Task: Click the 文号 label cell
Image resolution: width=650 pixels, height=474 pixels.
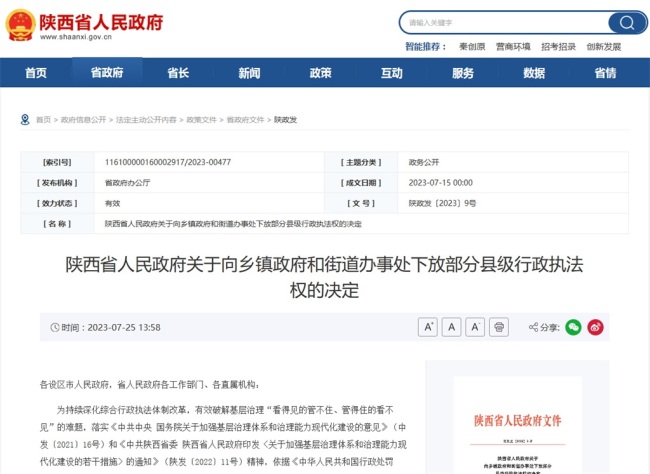Action: click(x=361, y=204)
